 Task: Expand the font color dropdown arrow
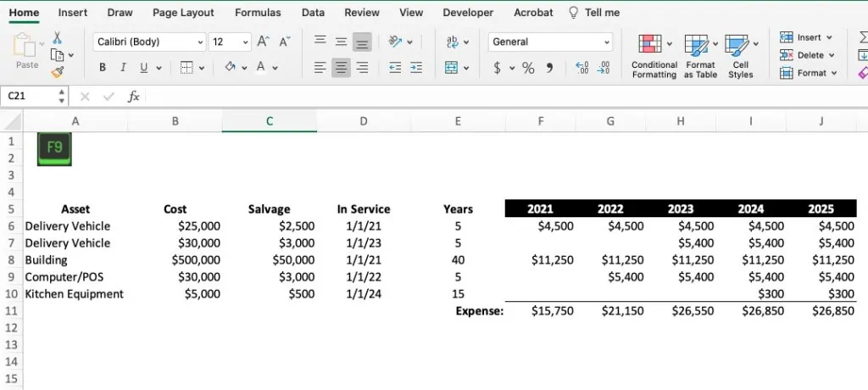[x=275, y=68]
